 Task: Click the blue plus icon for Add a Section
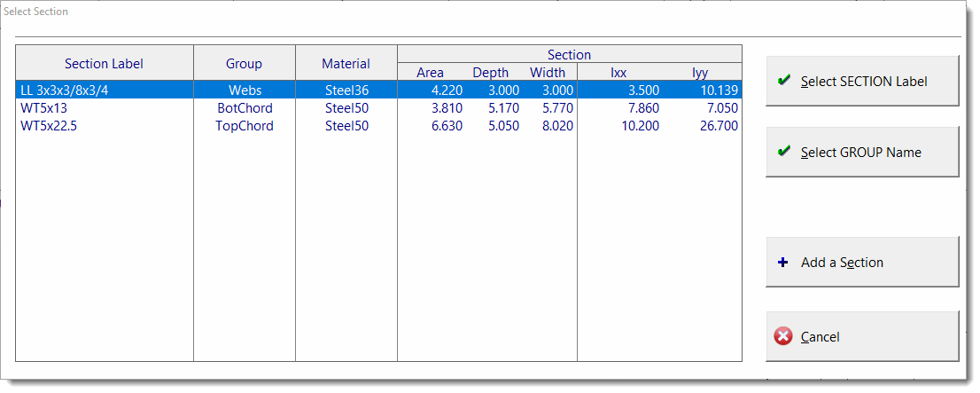pos(782,263)
